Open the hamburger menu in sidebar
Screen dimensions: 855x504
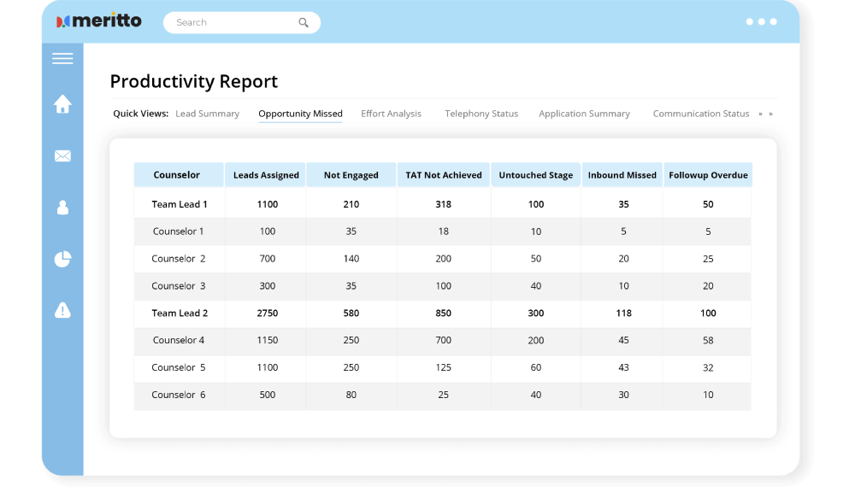coord(62,59)
